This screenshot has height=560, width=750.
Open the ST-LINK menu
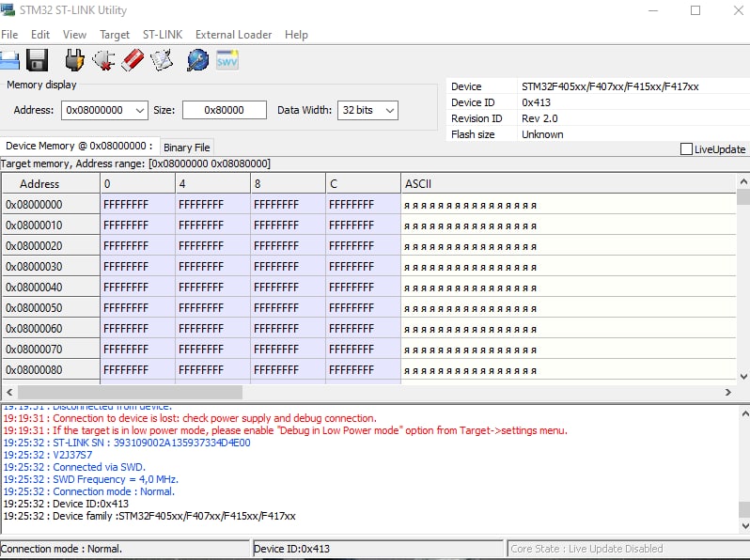click(x=163, y=35)
